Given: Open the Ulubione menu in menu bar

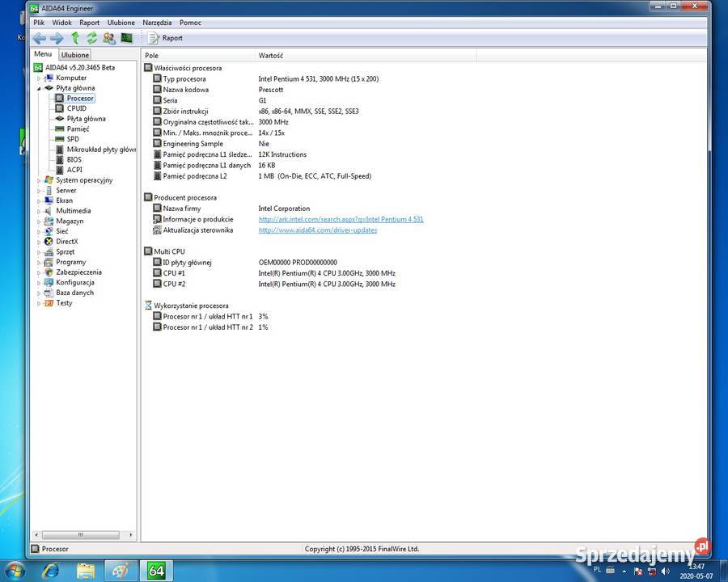Looking at the screenshot, I should click(x=121, y=23).
